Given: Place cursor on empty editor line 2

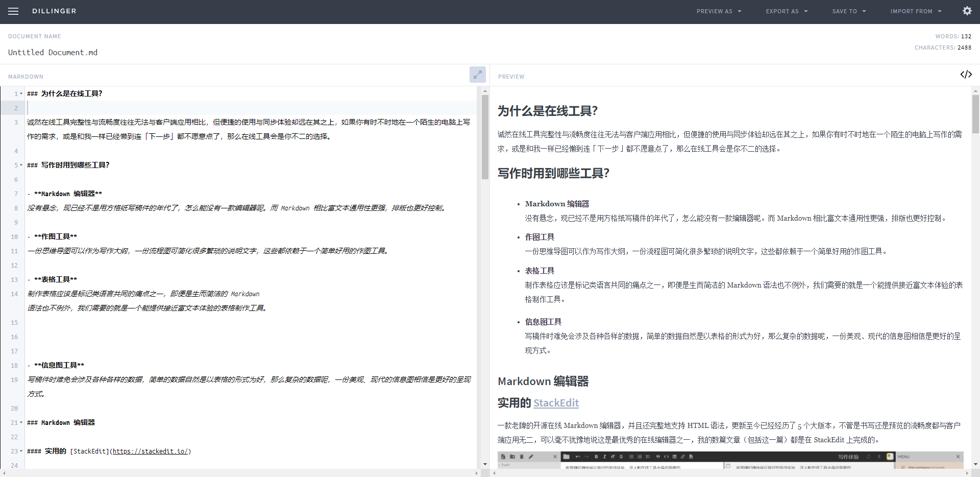Looking at the screenshot, I should coord(252,108).
